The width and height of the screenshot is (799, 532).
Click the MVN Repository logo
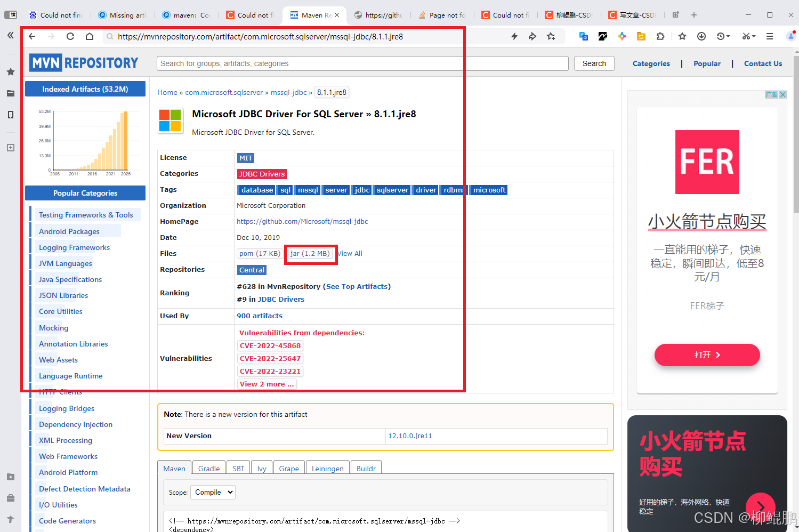pyautogui.click(x=84, y=63)
